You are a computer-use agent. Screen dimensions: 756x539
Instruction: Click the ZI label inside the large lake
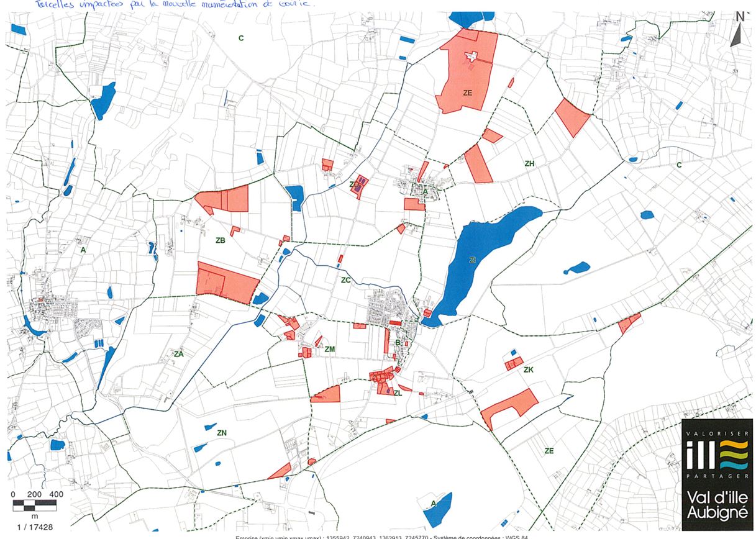tap(473, 260)
